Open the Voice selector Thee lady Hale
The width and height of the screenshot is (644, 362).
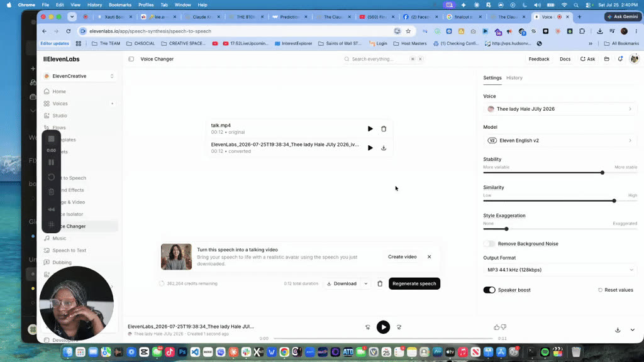(x=560, y=109)
